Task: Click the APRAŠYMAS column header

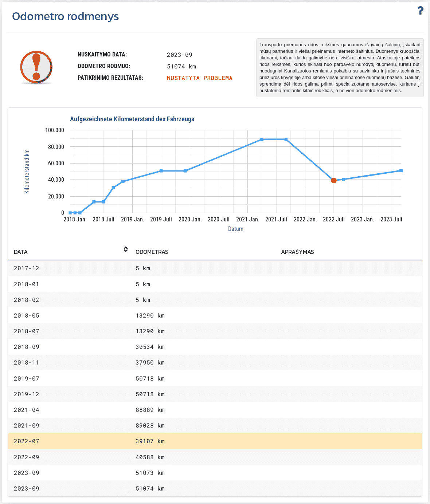Action: point(297,252)
